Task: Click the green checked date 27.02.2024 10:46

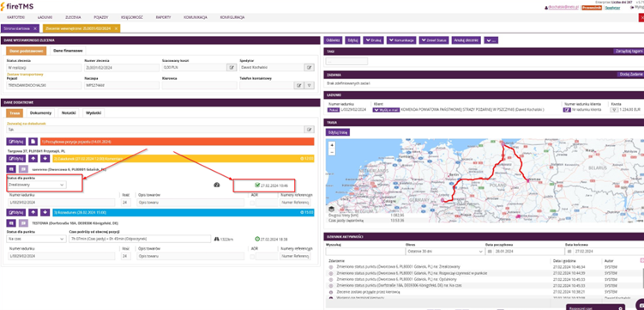Action: pos(271,185)
